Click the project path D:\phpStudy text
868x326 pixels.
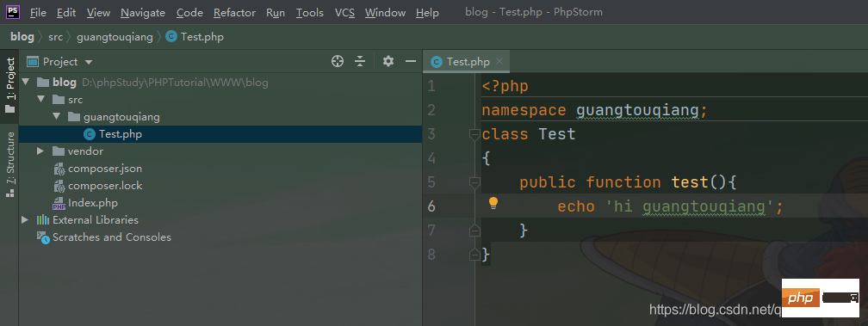click(175, 83)
